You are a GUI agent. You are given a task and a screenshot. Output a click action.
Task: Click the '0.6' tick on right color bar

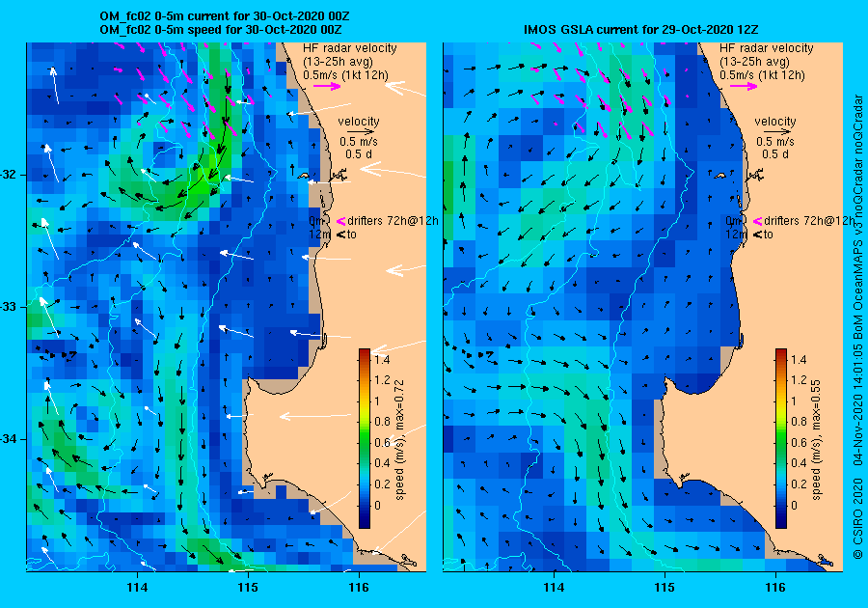pyautogui.click(x=799, y=442)
